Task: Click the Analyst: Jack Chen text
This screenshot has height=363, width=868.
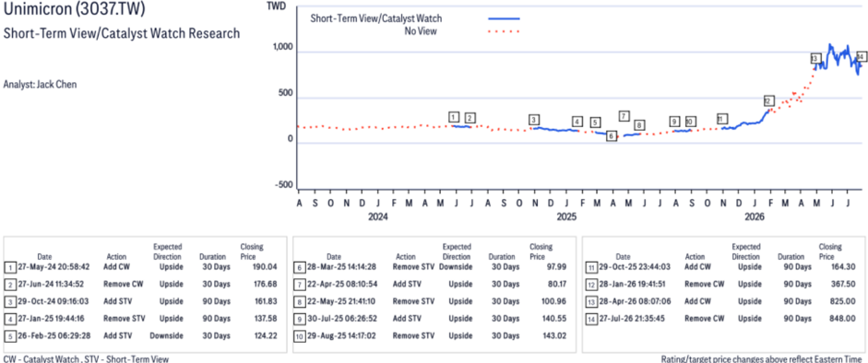Action: pos(40,85)
